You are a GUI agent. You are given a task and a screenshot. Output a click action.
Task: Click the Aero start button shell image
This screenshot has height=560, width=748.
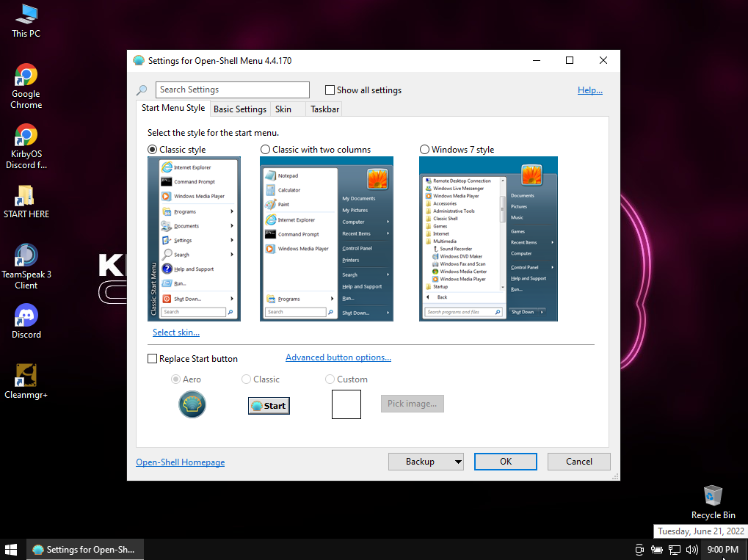[192, 404]
